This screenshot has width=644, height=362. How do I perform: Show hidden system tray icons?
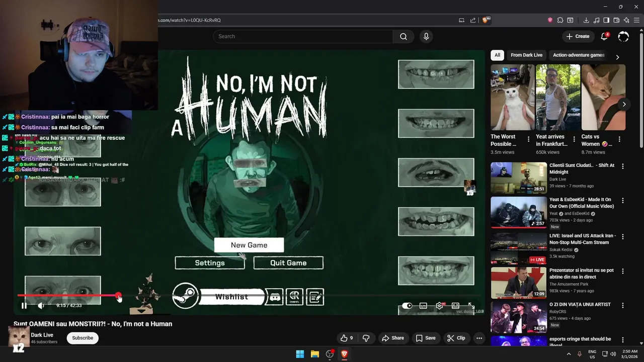(x=569, y=354)
